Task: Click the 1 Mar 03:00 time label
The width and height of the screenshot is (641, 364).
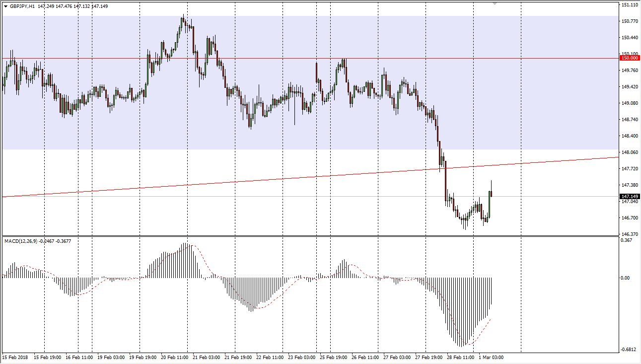Action: (x=492, y=357)
